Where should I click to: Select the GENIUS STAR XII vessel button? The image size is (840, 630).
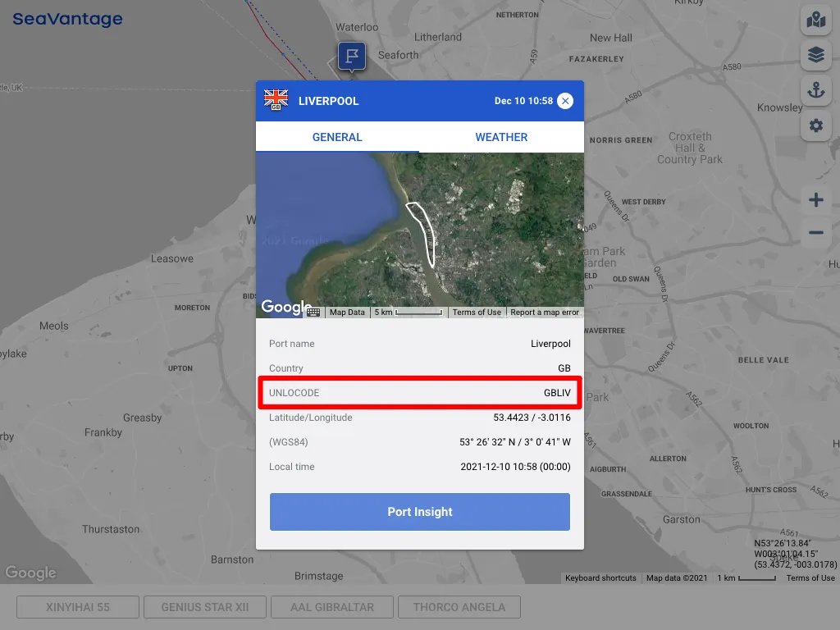pyautogui.click(x=205, y=607)
